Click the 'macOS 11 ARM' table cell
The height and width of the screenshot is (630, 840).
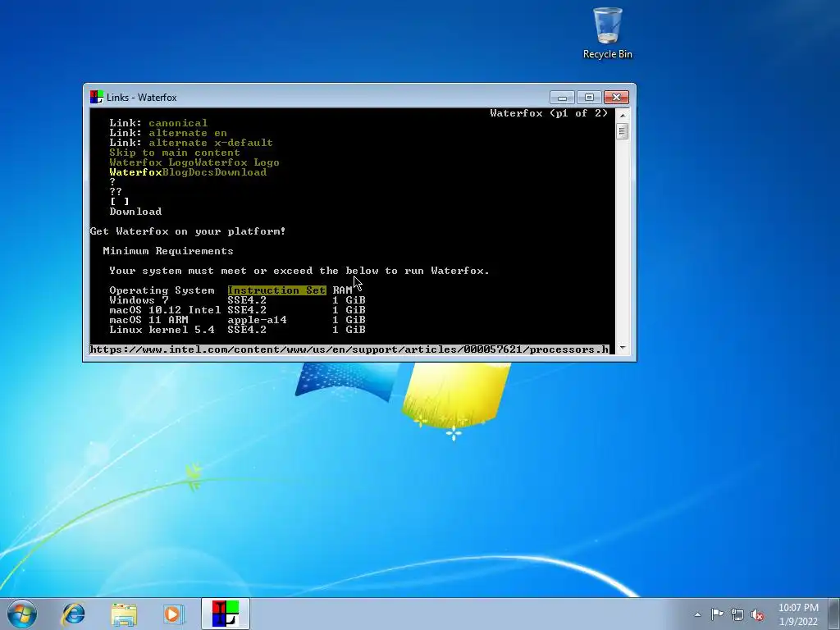tap(148, 320)
